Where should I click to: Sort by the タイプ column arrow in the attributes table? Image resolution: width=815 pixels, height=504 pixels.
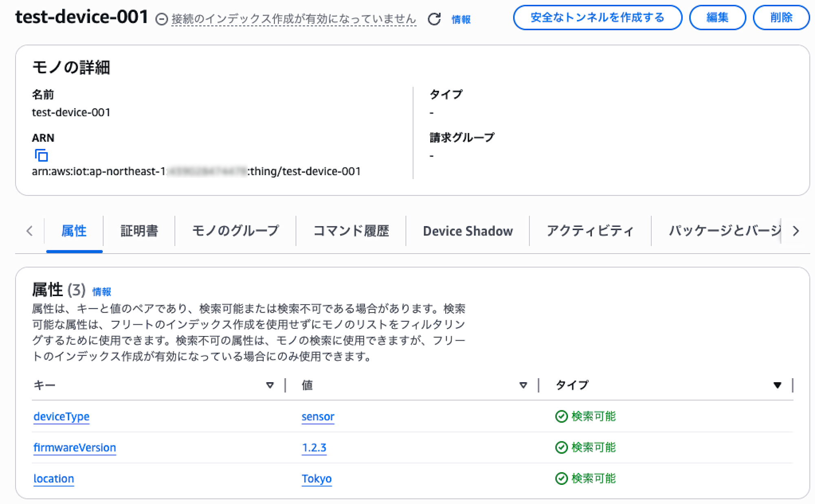pyautogui.click(x=777, y=385)
